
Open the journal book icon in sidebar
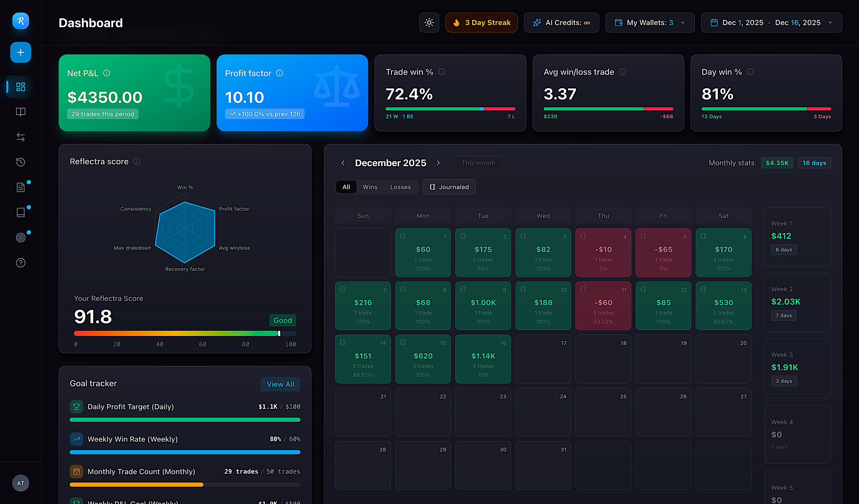tap(20, 112)
